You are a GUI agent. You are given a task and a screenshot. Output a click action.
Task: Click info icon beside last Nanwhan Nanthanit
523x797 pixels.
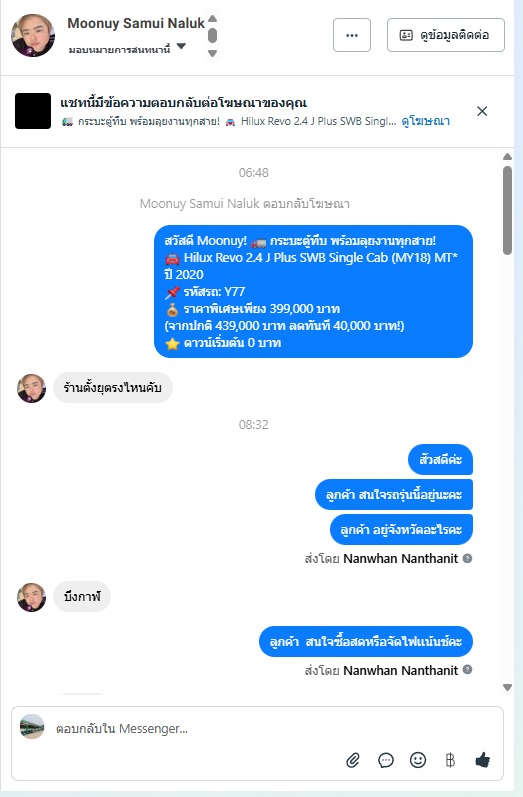point(467,669)
